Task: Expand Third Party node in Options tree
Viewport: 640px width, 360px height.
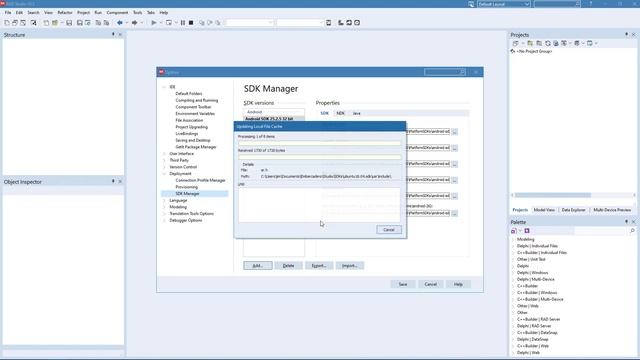Action: click(x=164, y=160)
